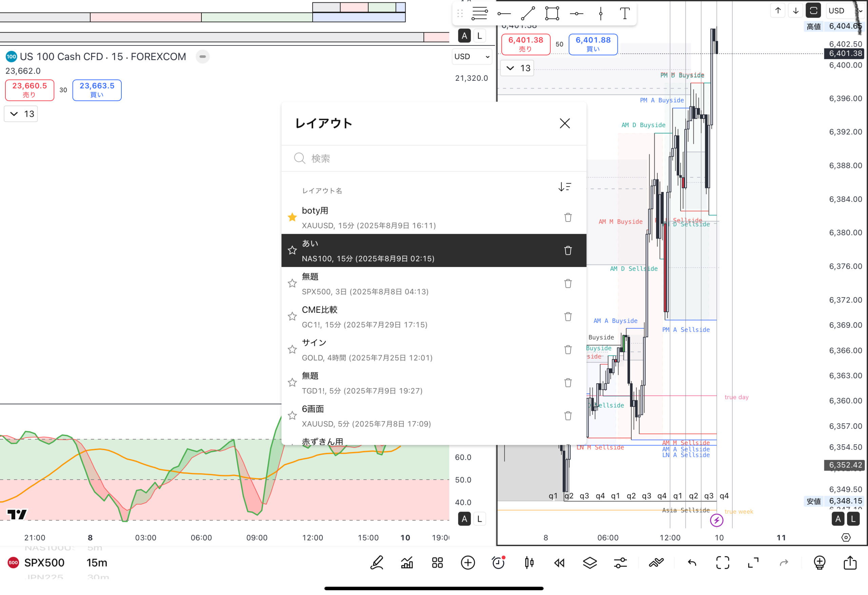Click the share export icon
The image size is (868, 595).
pos(850,562)
